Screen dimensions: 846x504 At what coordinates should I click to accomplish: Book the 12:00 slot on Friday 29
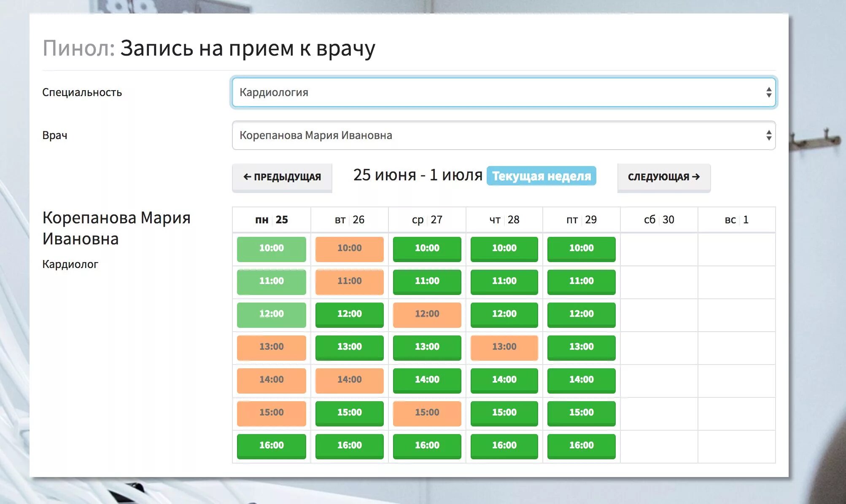582,315
